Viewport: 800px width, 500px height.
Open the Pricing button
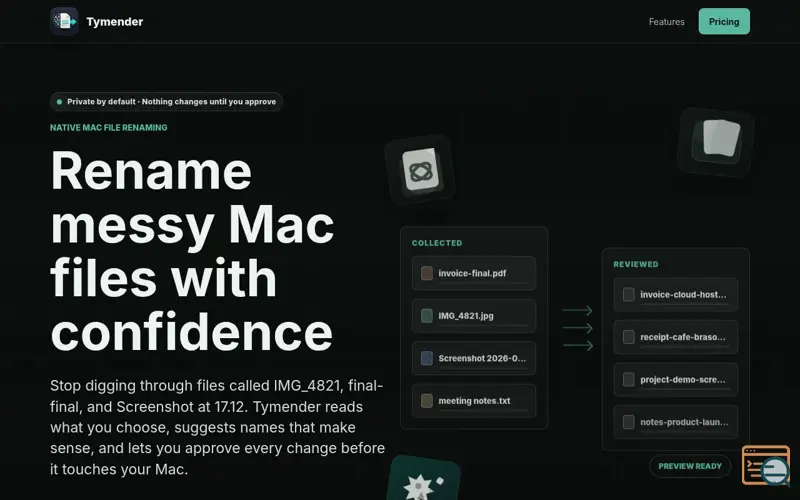tap(724, 21)
